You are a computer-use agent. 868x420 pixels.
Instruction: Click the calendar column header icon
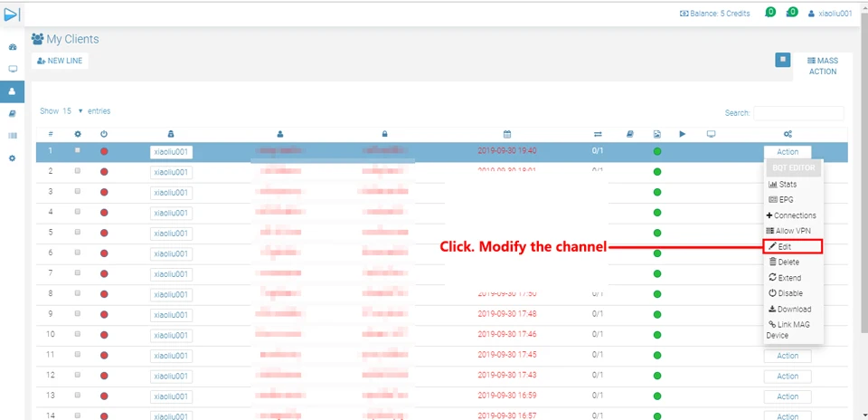coord(506,134)
